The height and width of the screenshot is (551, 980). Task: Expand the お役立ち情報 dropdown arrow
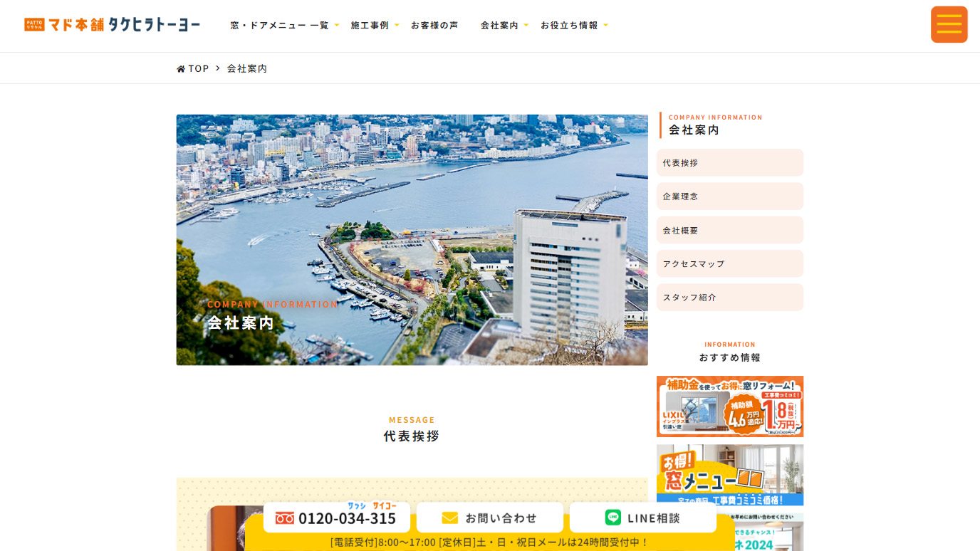(x=605, y=25)
